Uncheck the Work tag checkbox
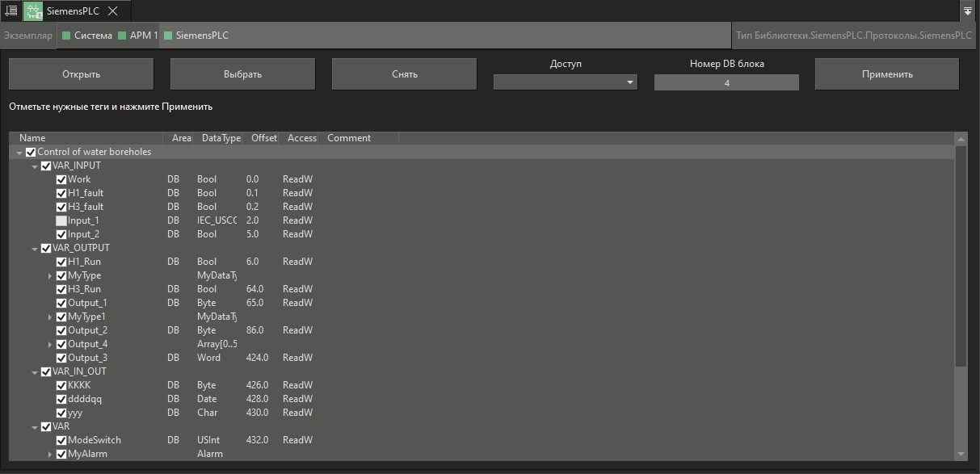980x474 pixels. (61, 178)
